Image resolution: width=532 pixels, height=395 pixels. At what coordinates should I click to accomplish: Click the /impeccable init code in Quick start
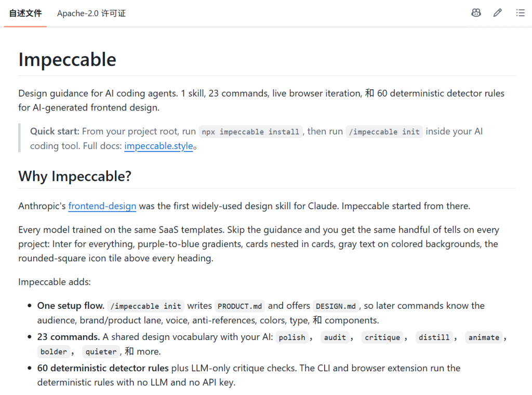pos(384,131)
